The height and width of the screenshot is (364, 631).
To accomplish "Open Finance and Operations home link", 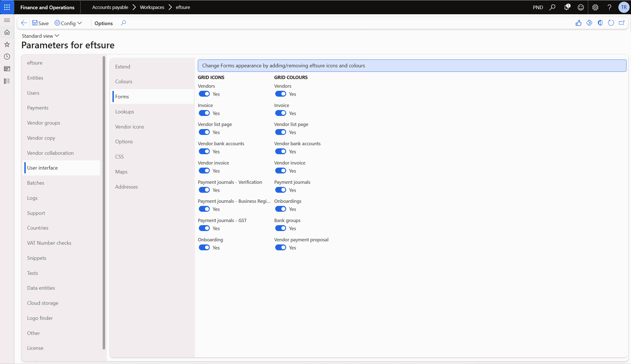I will [47, 7].
